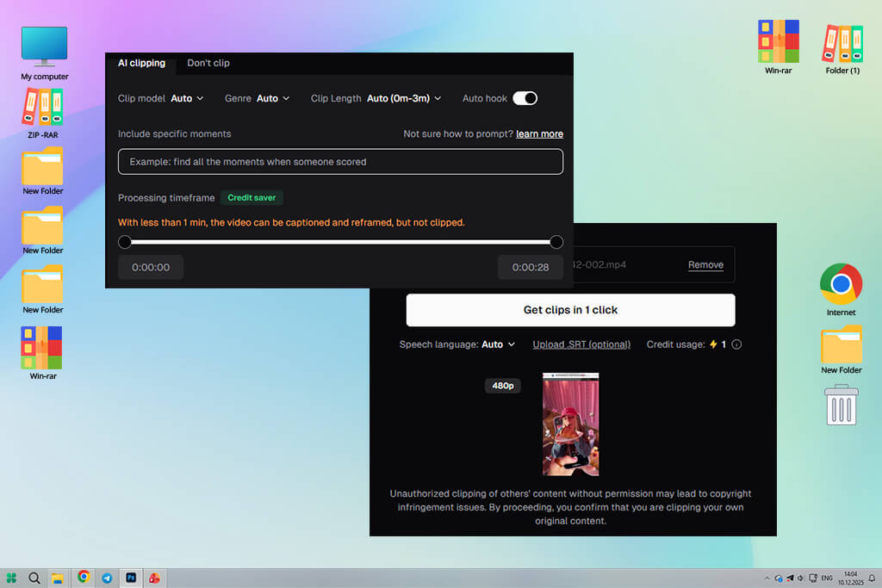
Task: Click the orange less than 1 min warning
Action: pyautogui.click(x=291, y=223)
